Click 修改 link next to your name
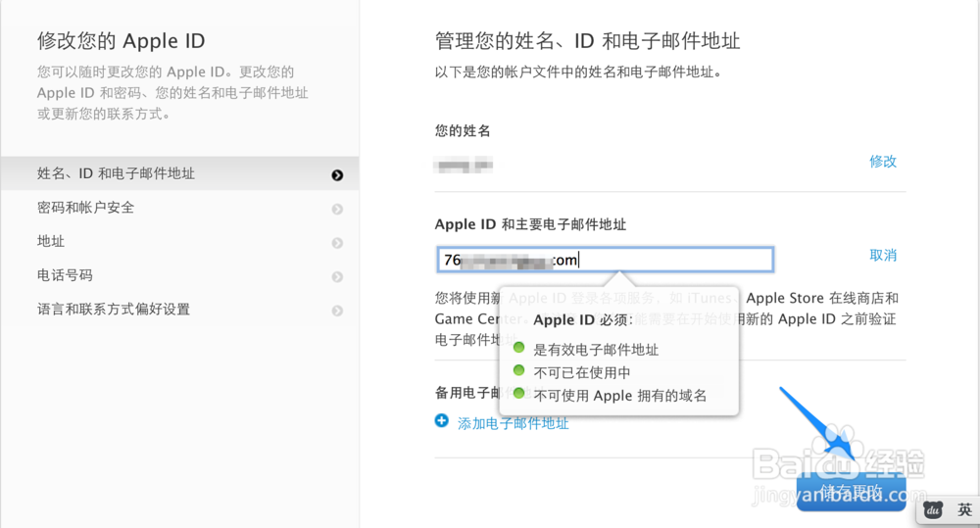 coord(883,161)
